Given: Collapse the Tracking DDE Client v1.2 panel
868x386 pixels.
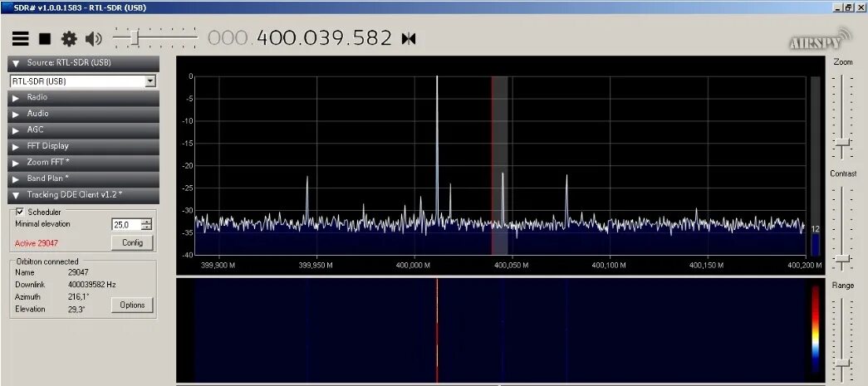Looking at the screenshot, I should (x=84, y=194).
